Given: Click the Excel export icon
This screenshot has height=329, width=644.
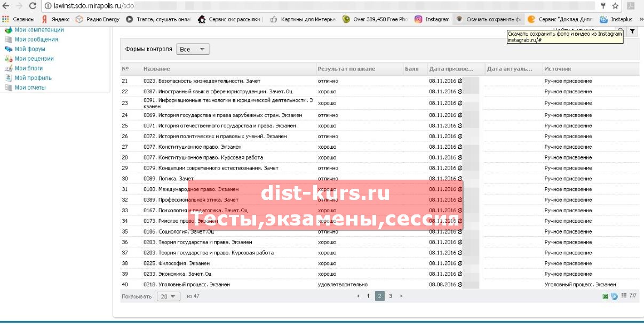Looking at the screenshot, I should (x=605, y=296).
